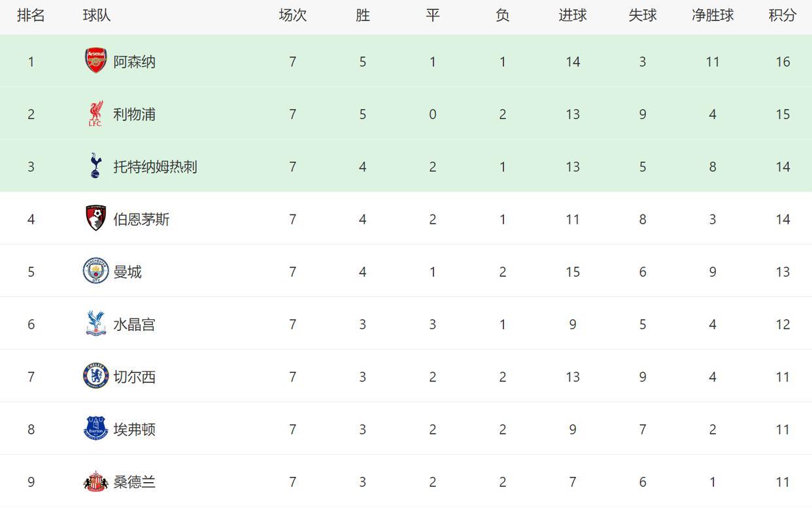
Task: Click the Arsenal club crest
Action: 95,61
